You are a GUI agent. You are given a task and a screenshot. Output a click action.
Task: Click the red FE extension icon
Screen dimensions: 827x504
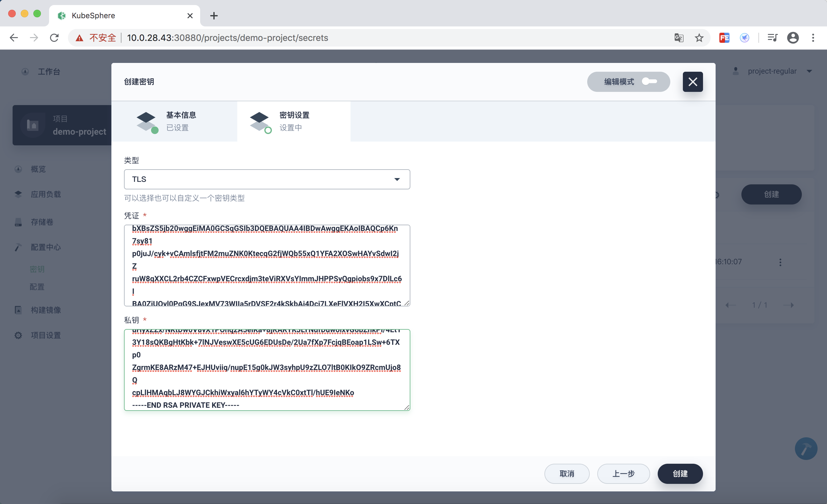724,37
